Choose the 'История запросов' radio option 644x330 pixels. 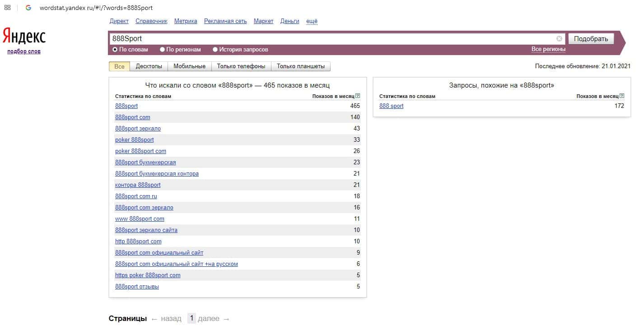pyautogui.click(x=215, y=50)
